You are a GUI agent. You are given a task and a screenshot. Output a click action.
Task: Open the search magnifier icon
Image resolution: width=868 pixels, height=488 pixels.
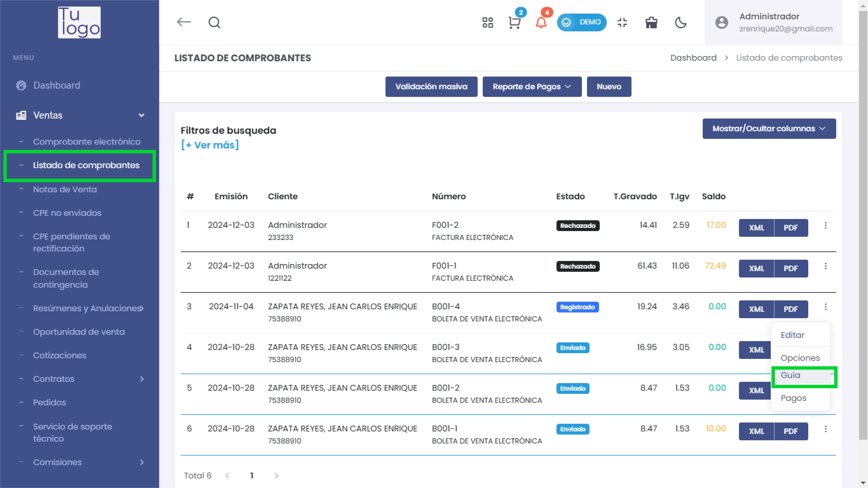point(214,23)
